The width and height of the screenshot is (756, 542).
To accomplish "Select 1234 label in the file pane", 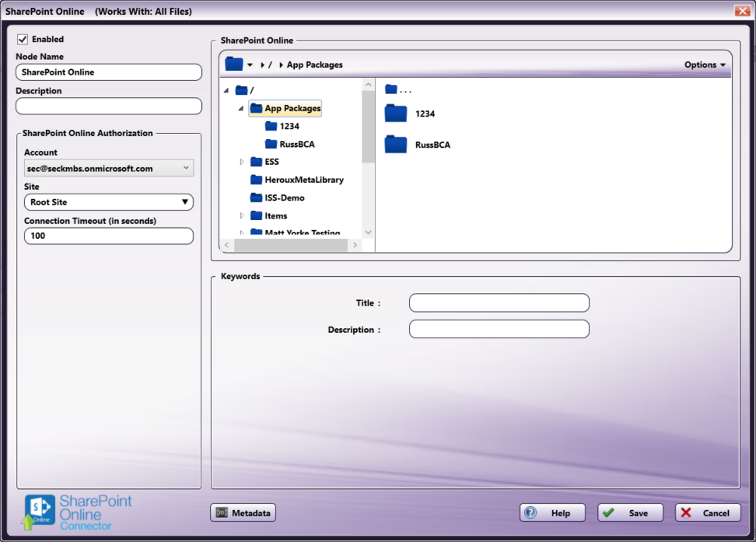I will pos(425,114).
